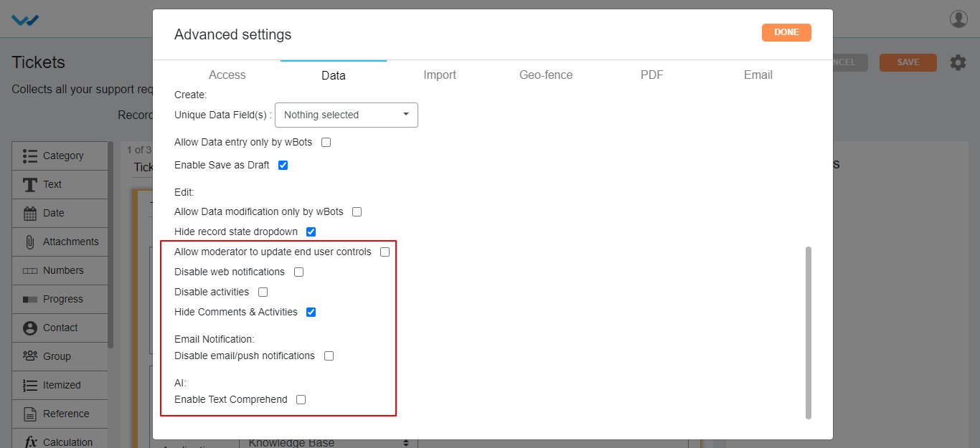The image size is (980, 448).
Task: Click the field sidebar scrollbar
Action: coord(110,244)
